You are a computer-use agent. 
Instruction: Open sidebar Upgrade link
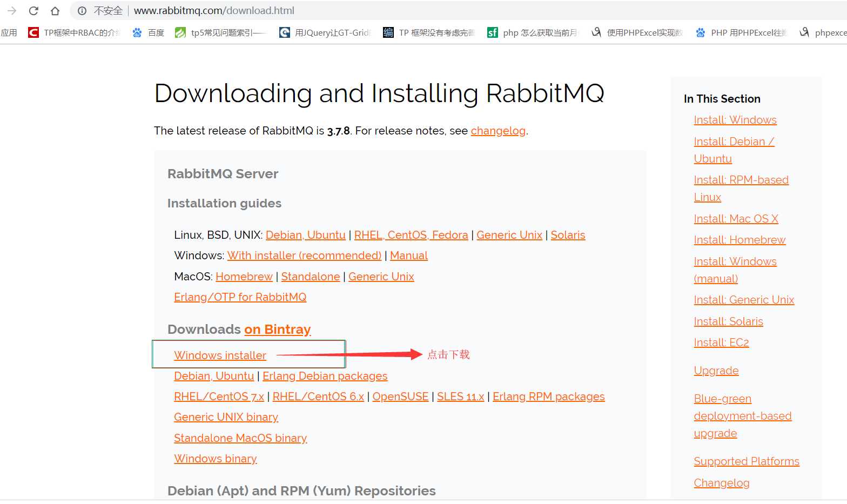(716, 371)
